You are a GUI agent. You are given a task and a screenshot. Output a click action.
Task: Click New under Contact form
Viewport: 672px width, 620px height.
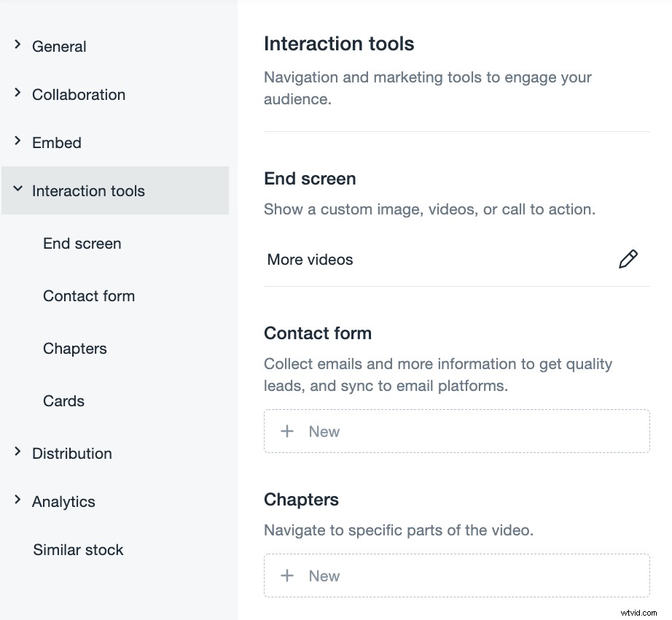[x=324, y=431]
